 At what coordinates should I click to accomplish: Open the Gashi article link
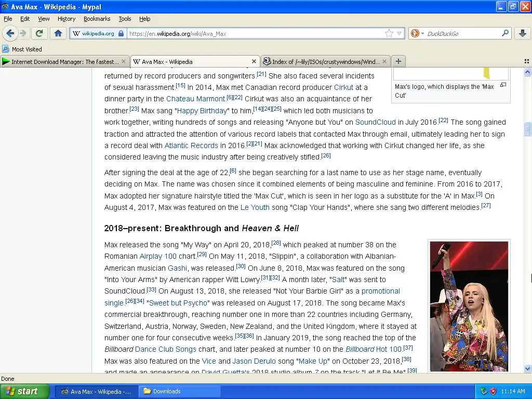177,268
